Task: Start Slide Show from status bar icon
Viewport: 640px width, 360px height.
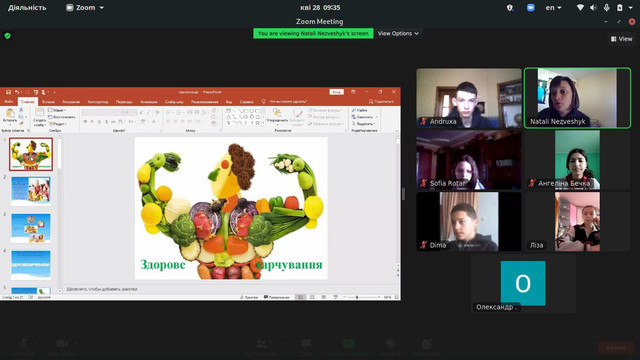Action: coord(336,297)
